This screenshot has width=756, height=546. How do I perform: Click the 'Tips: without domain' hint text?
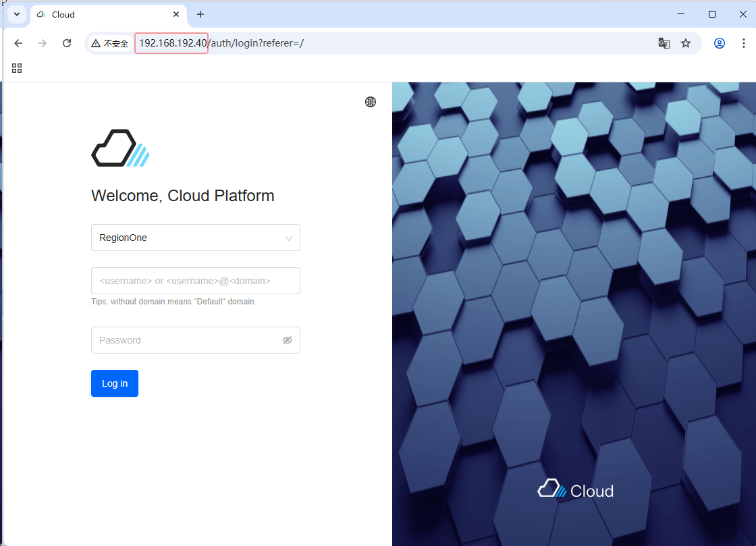point(173,302)
